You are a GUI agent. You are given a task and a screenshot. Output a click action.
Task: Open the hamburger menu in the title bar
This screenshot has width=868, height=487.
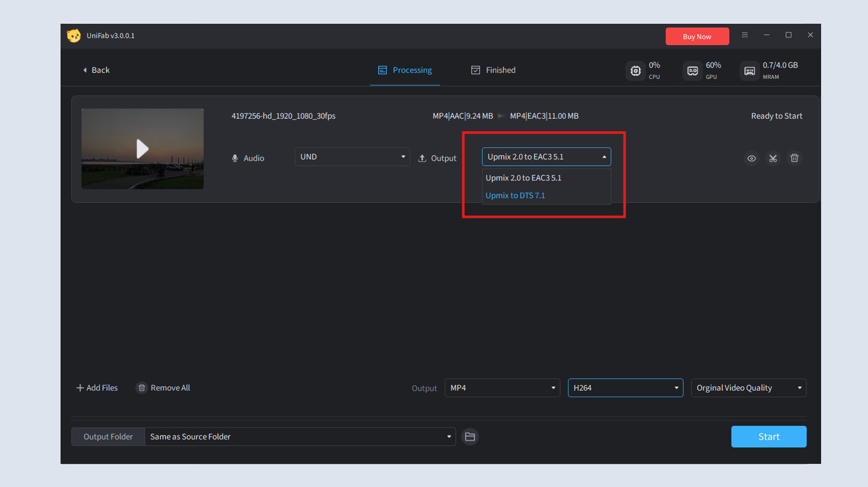click(x=745, y=35)
